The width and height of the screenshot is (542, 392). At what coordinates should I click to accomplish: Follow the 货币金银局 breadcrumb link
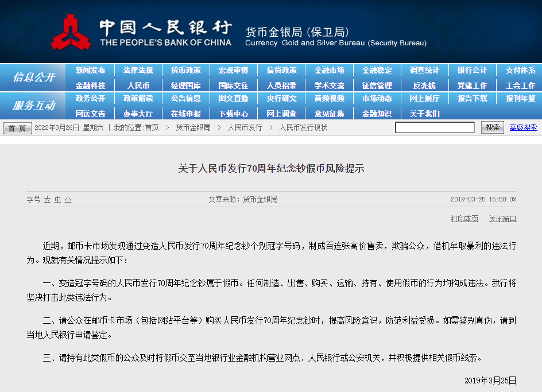coord(193,127)
